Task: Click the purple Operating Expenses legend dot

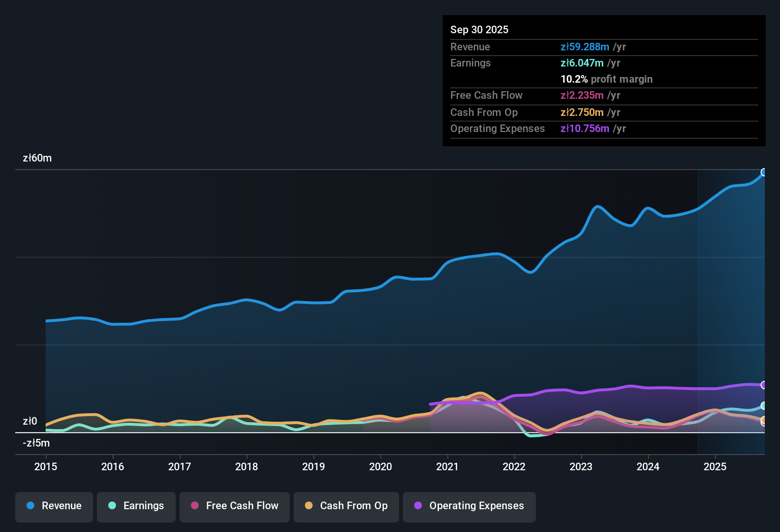Action: click(x=418, y=506)
